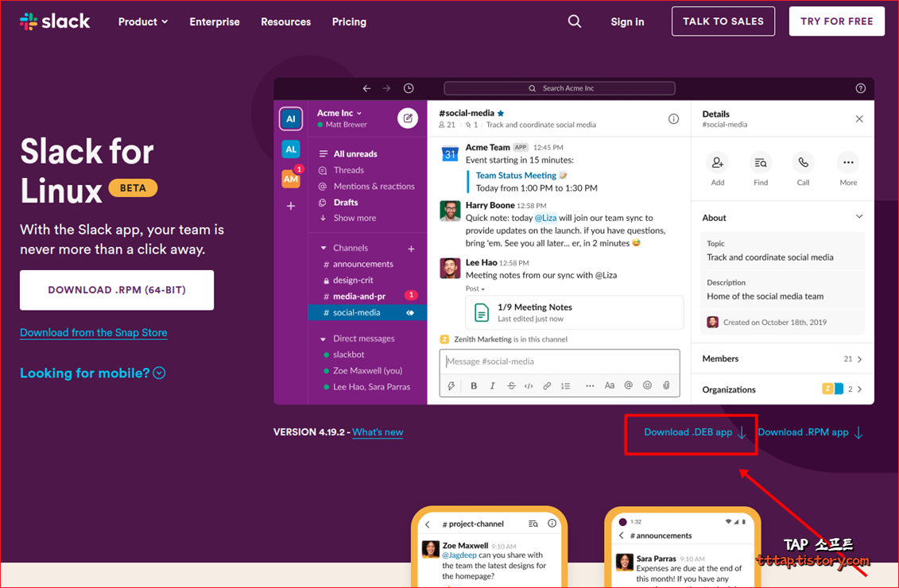Click the Call phone icon in Details
Image resolution: width=899 pixels, height=588 pixels.
[804, 163]
